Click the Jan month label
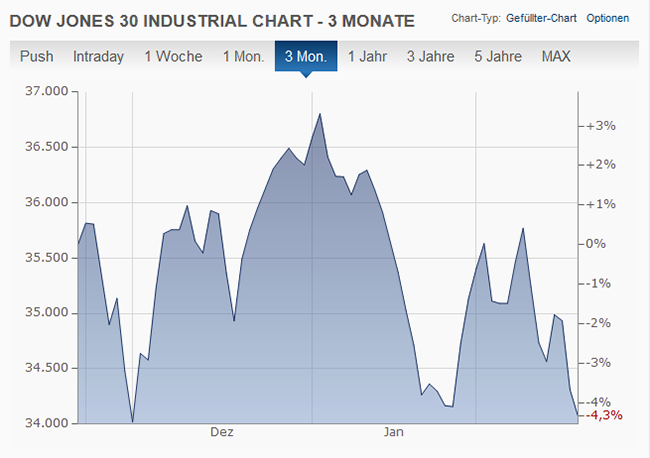The height and width of the screenshot is (458, 650). coord(393,432)
